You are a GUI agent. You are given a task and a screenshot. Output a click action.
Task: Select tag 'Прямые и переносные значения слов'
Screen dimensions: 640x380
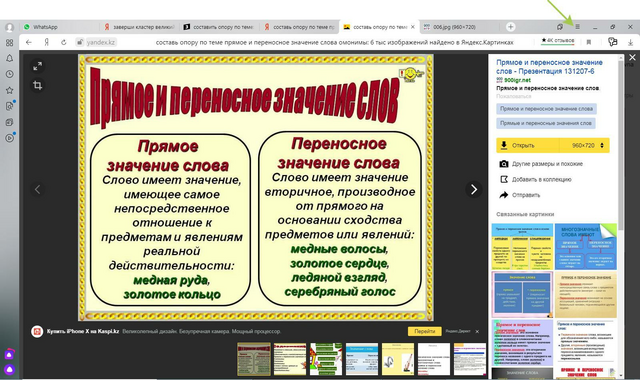click(546, 123)
